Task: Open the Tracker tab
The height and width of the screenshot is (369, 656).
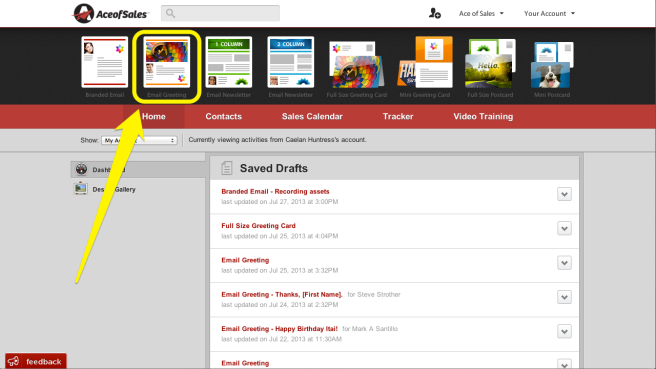Action: pos(398,116)
